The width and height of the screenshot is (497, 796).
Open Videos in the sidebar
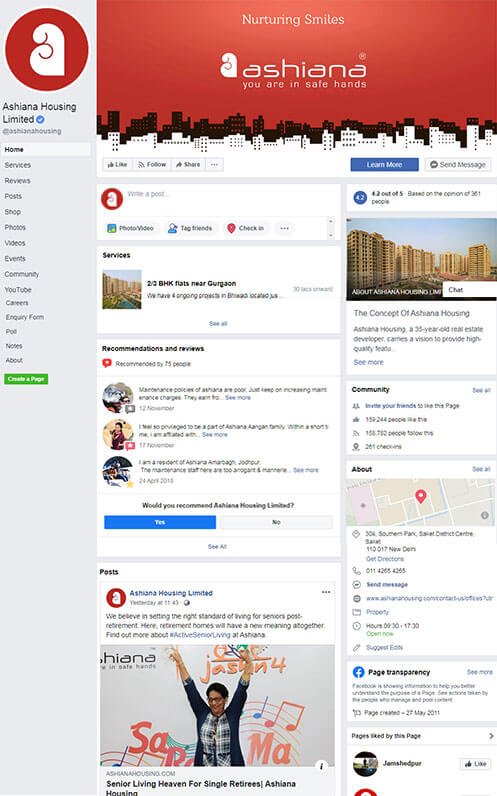15,243
